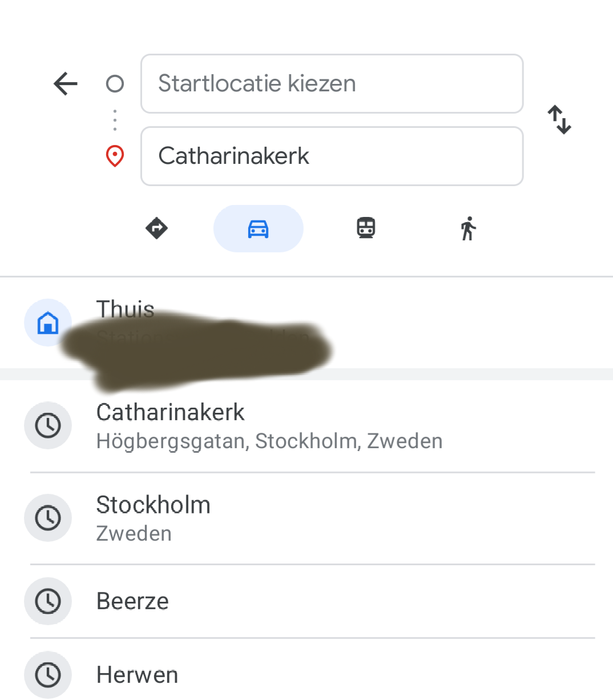Tap the red destination pin icon
The width and height of the screenshot is (613, 700).
pos(115,156)
